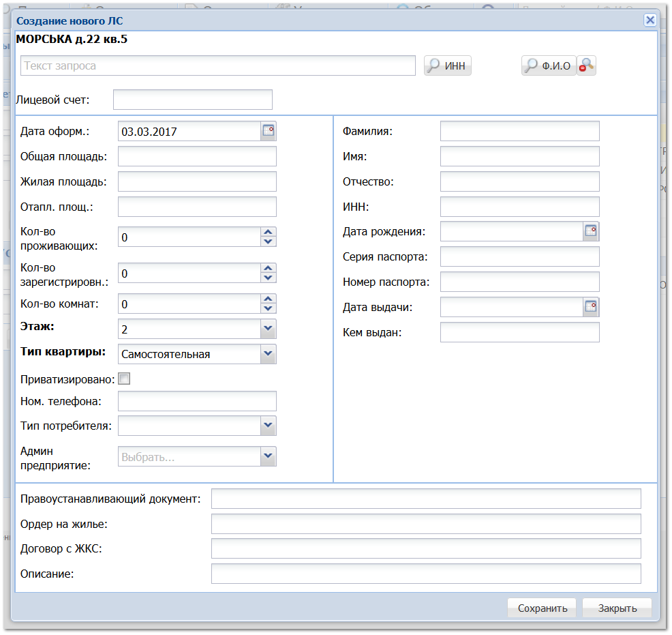Click the Ф.И.О search button
672x635 pixels.
tap(549, 65)
